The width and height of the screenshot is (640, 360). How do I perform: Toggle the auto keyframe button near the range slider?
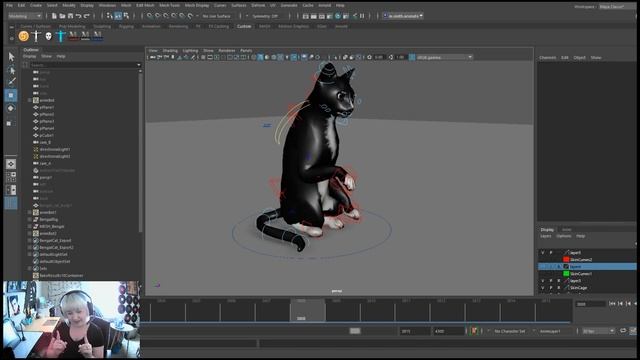(x=474, y=331)
